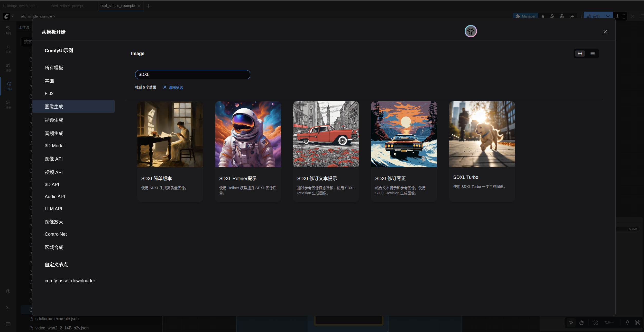
Task: Click the round avatar logo in dialog header
Action: pyautogui.click(x=471, y=31)
